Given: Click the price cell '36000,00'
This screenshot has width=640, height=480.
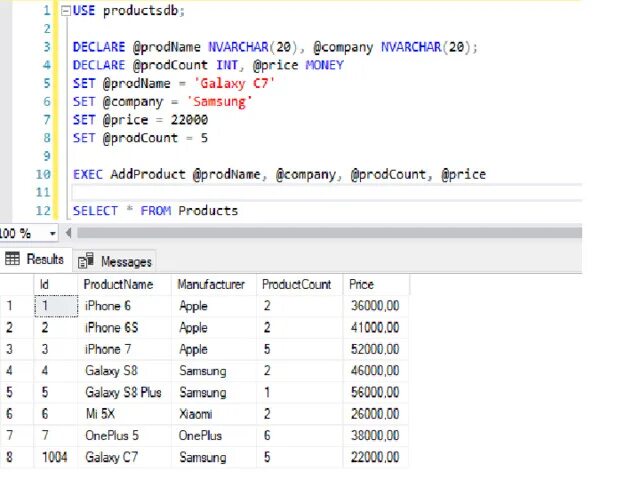Looking at the screenshot, I should pyautogui.click(x=376, y=306).
